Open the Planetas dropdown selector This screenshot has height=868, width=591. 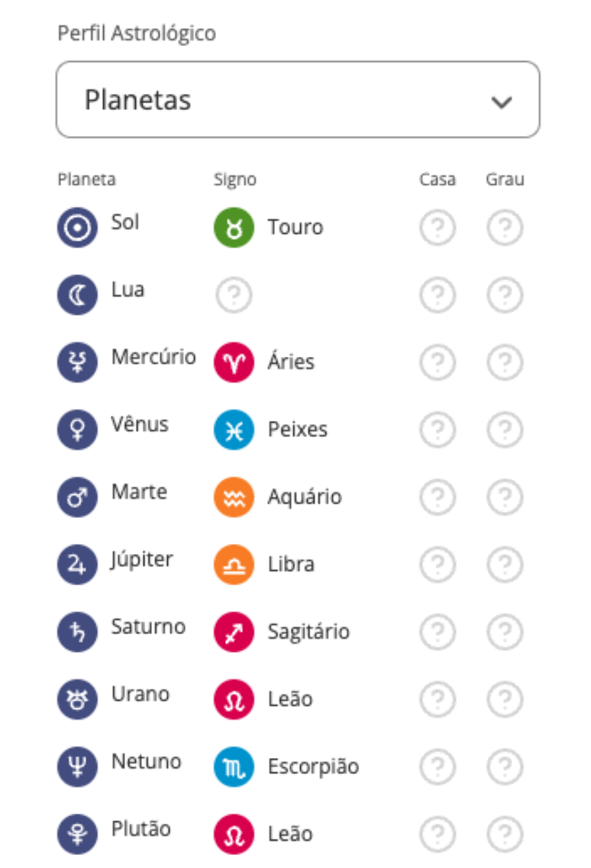298,100
